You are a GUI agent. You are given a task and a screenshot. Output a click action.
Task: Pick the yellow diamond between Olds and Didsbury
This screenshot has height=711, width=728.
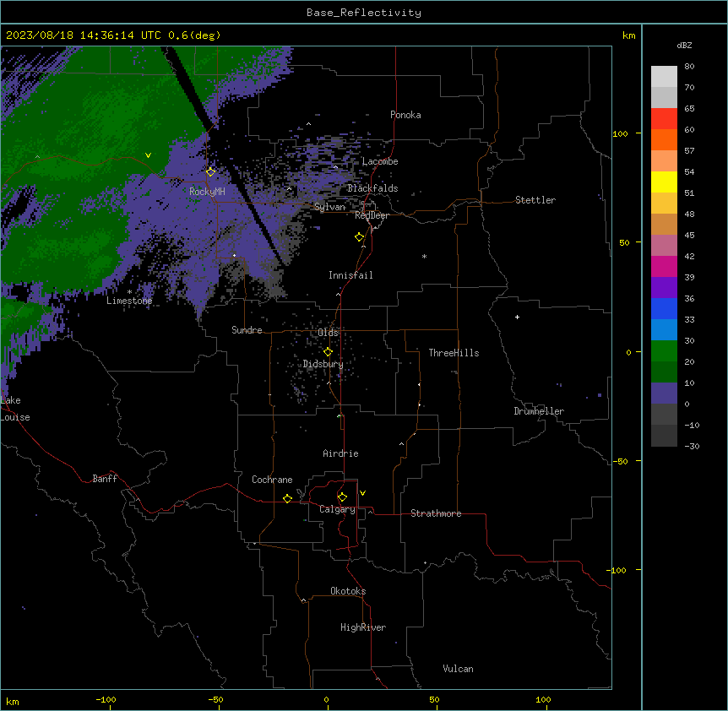pos(328,351)
